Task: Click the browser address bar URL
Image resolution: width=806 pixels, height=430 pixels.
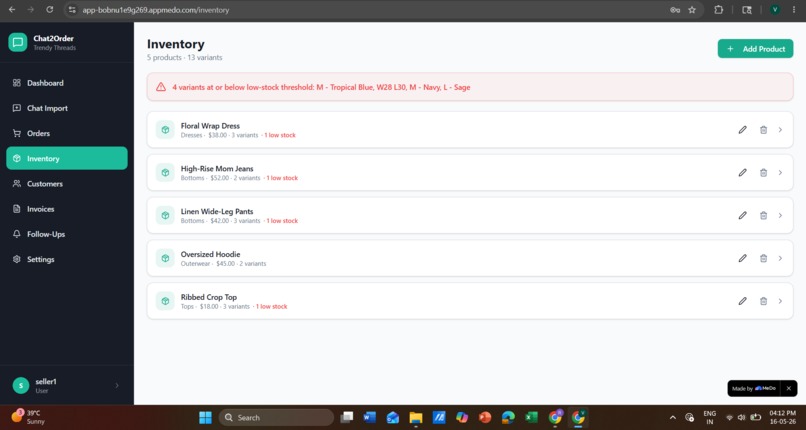Action: pyautogui.click(x=156, y=10)
